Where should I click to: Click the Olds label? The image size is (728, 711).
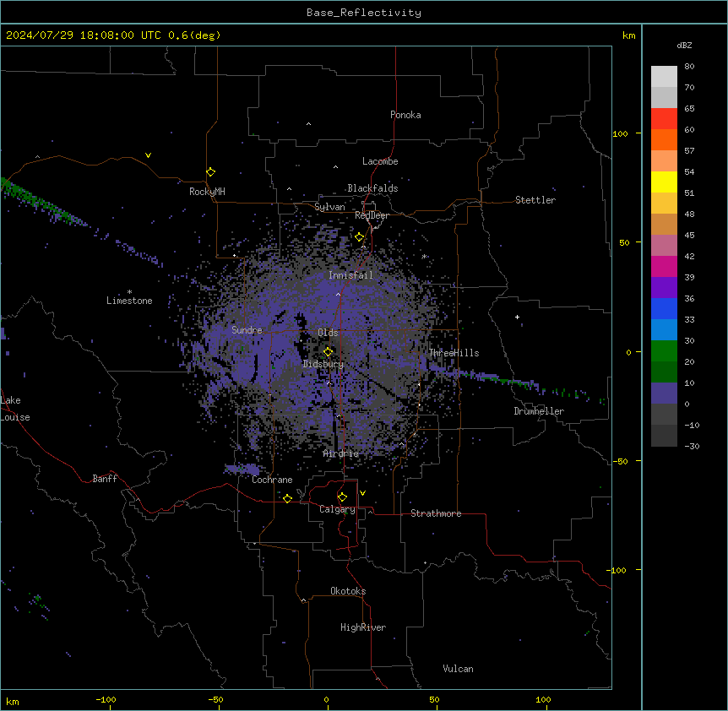click(328, 333)
